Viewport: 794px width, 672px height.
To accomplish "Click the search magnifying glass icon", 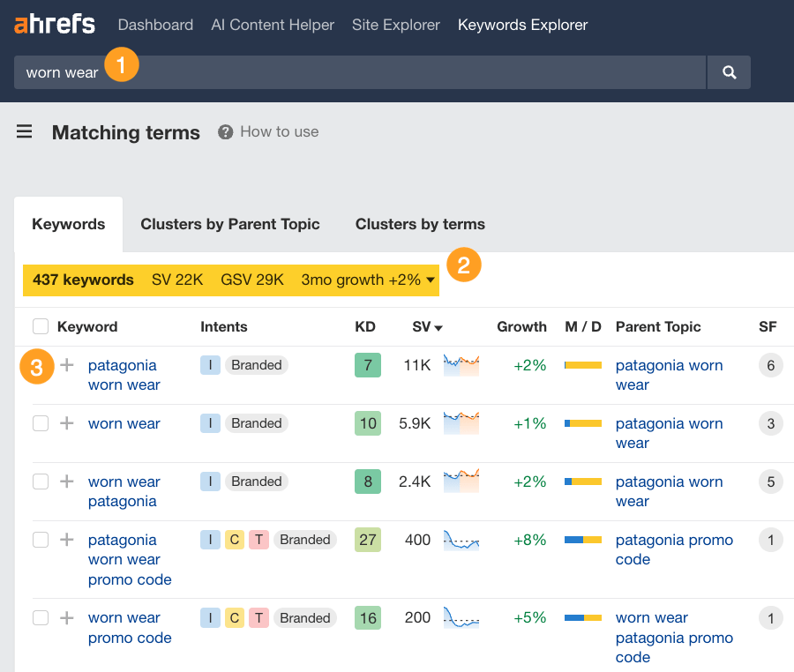I will point(729,72).
